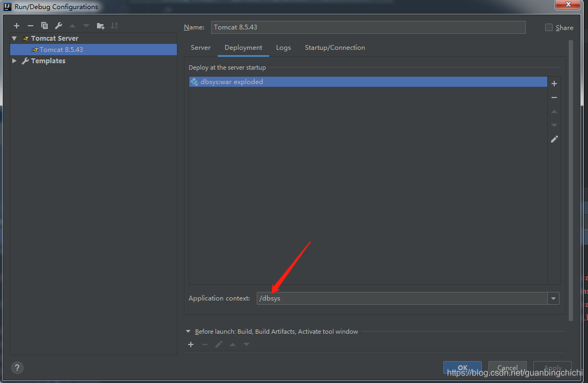This screenshot has height=383, width=588.
Task: Click the Apply button
Action: (553, 367)
